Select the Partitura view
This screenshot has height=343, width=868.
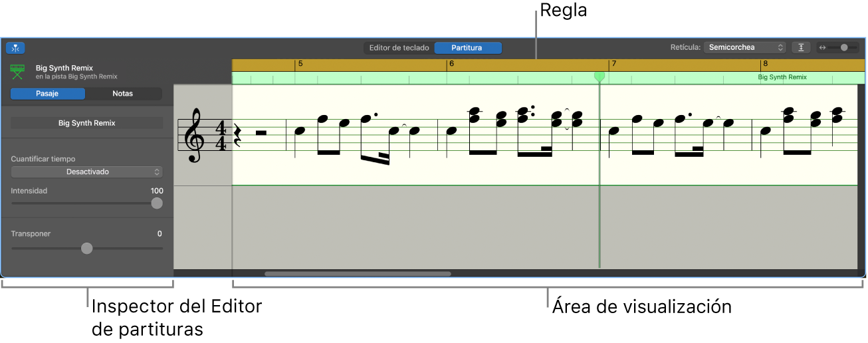tap(467, 48)
